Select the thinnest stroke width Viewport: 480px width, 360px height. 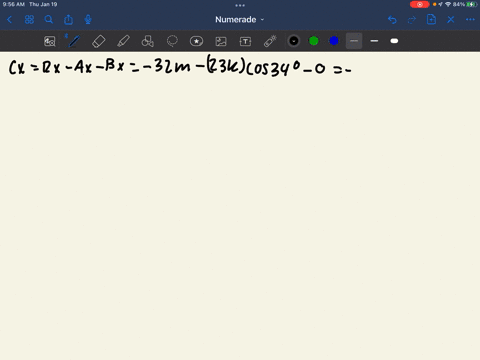tap(354, 41)
